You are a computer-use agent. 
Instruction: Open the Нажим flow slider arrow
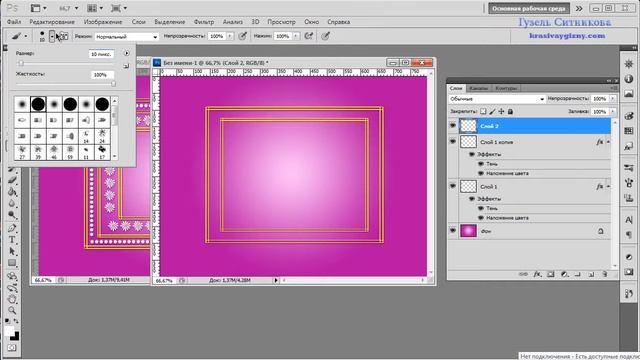click(296, 36)
